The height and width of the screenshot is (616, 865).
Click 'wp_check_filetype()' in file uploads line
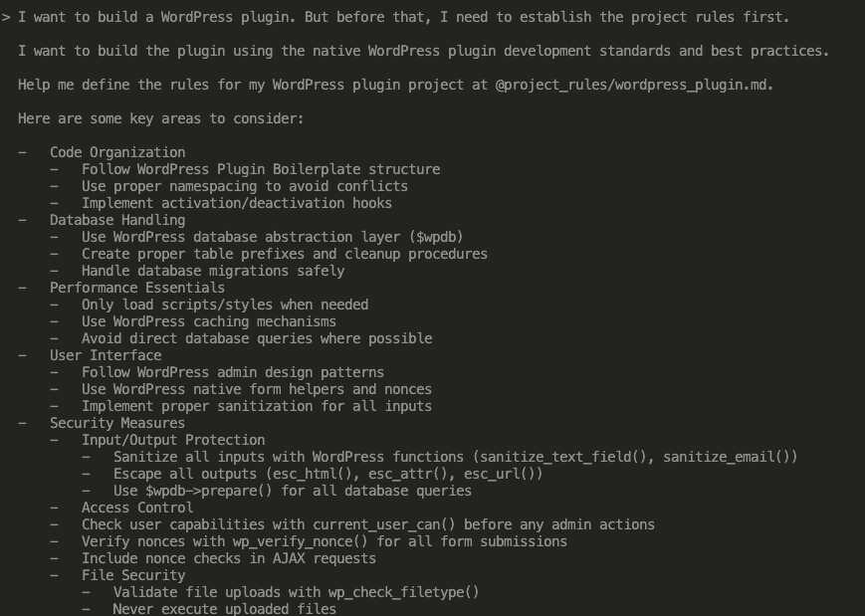(x=404, y=592)
